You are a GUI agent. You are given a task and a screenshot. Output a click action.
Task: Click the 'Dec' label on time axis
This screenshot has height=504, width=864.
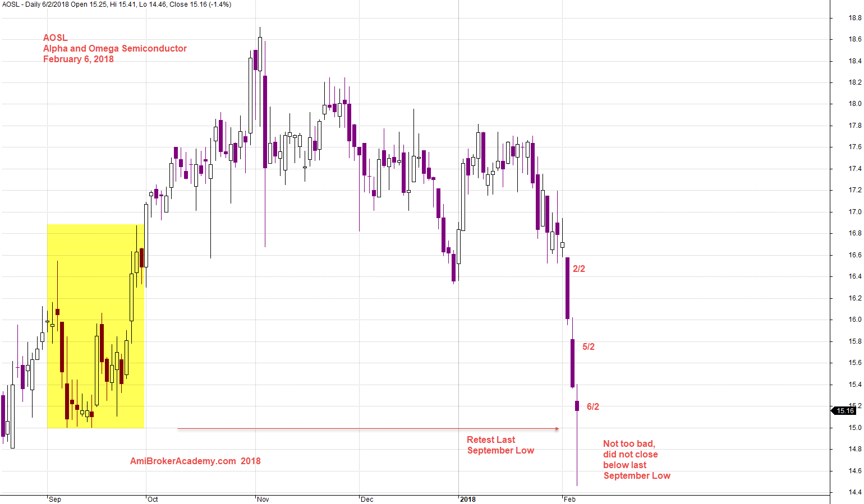pyautogui.click(x=367, y=500)
